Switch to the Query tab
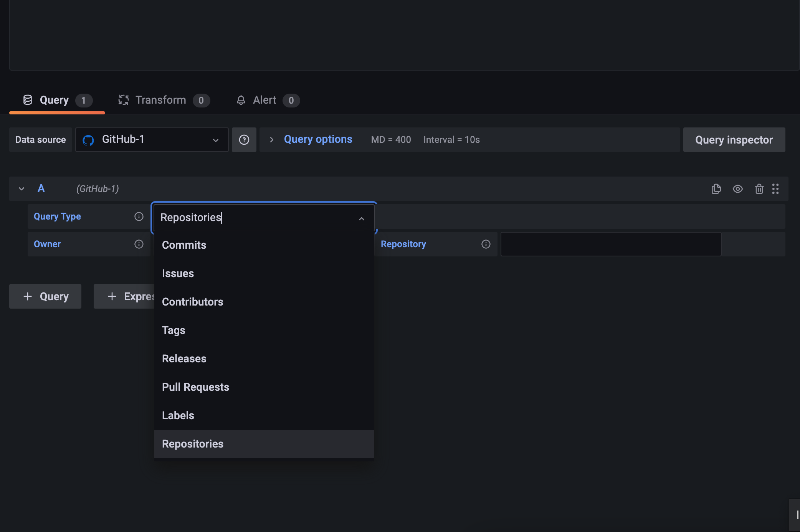The image size is (800, 532). 57,100
